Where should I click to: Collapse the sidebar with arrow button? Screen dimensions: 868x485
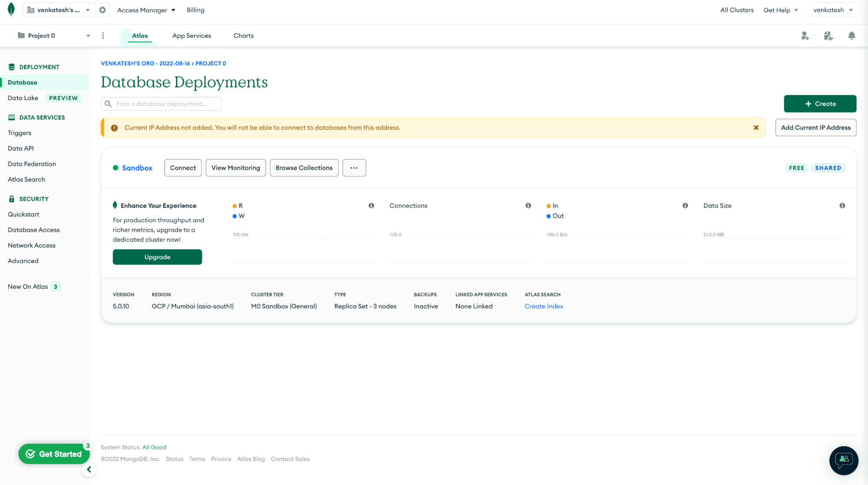tap(89, 469)
